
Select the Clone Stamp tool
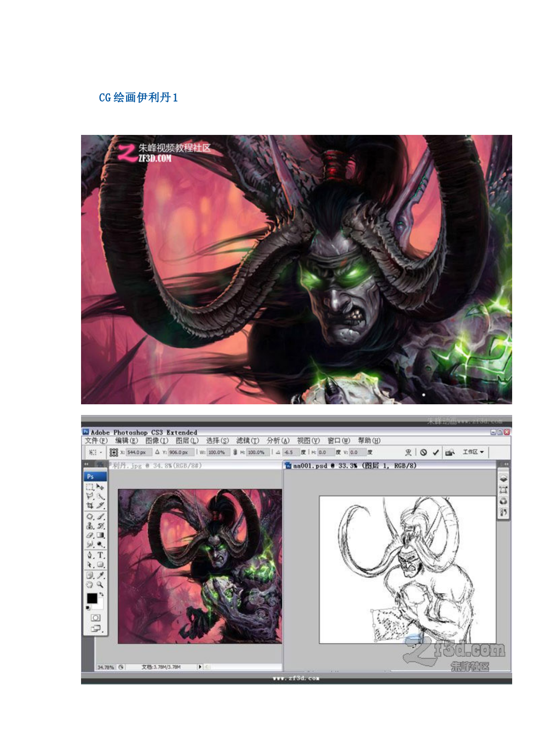point(90,526)
